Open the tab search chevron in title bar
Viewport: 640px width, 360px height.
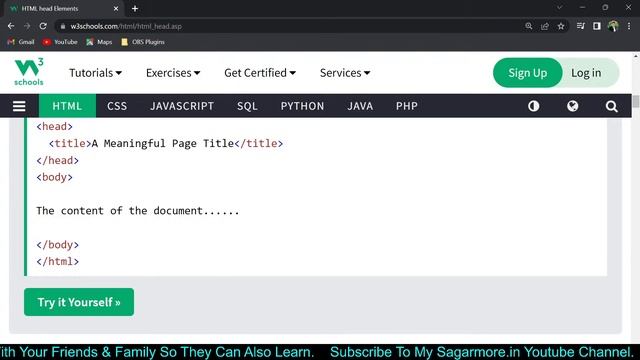pyautogui.click(x=560, y=7)
